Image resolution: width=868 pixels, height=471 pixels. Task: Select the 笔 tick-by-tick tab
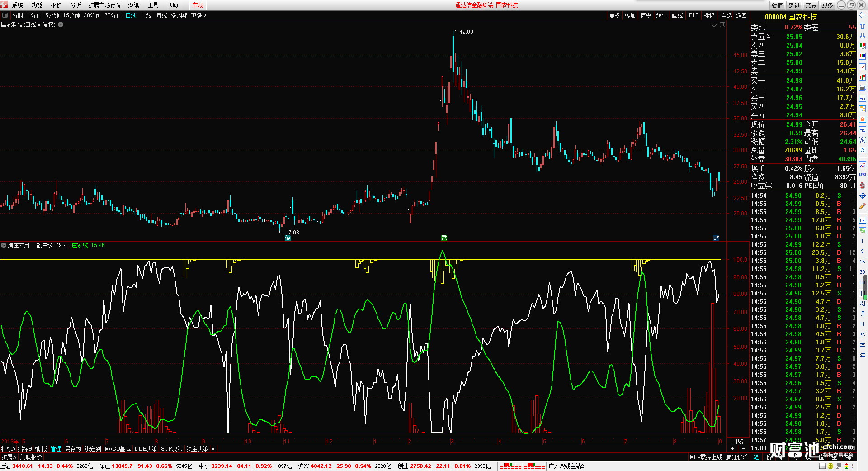756,457
